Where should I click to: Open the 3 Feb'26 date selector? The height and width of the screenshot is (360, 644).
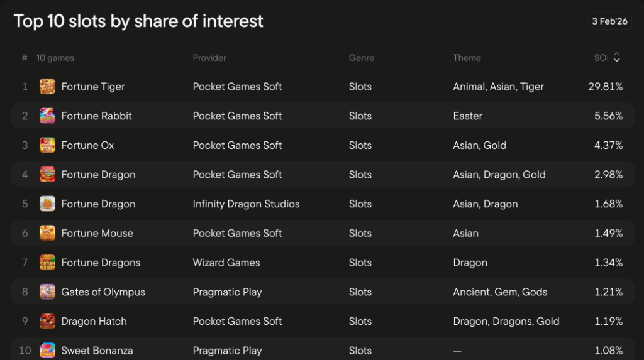[x=609, y=21]
